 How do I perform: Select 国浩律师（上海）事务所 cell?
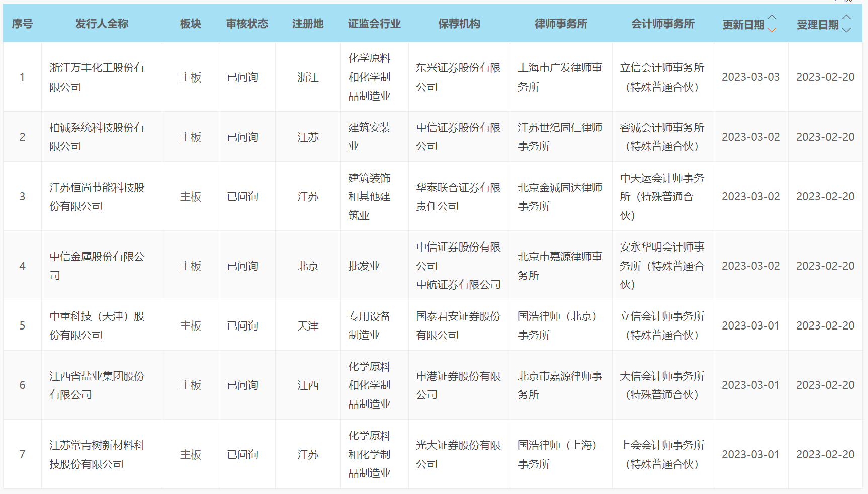pos(561,454)
